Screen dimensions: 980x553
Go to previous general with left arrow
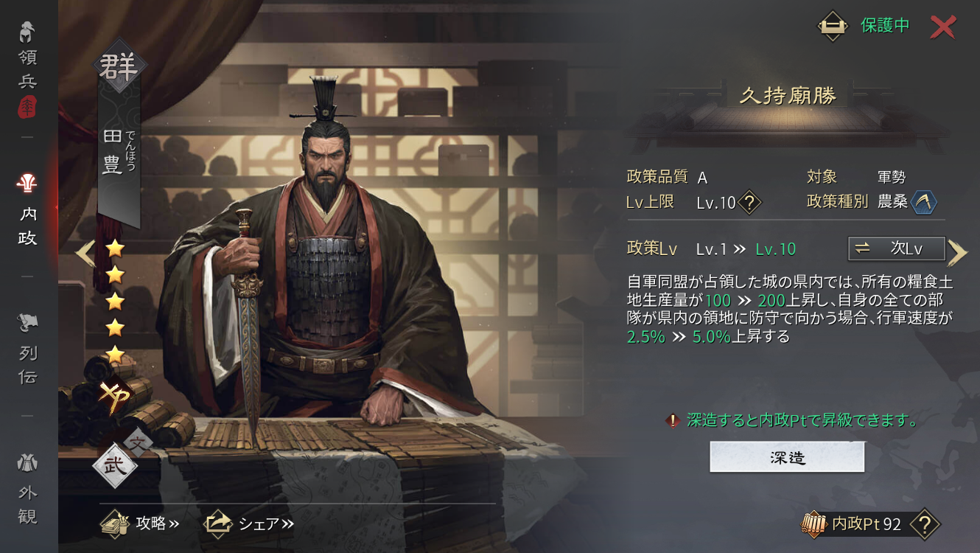pyautogui.click(x=85, y=253)
